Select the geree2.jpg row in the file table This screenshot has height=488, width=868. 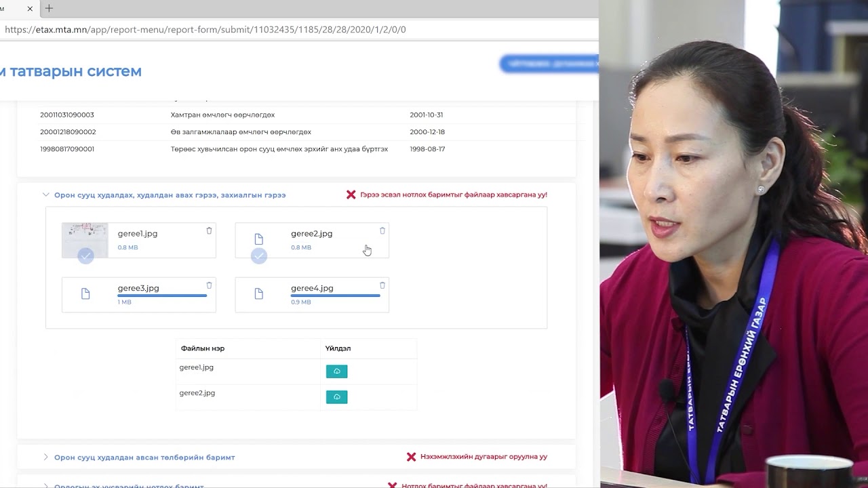[x=296, y=397]
